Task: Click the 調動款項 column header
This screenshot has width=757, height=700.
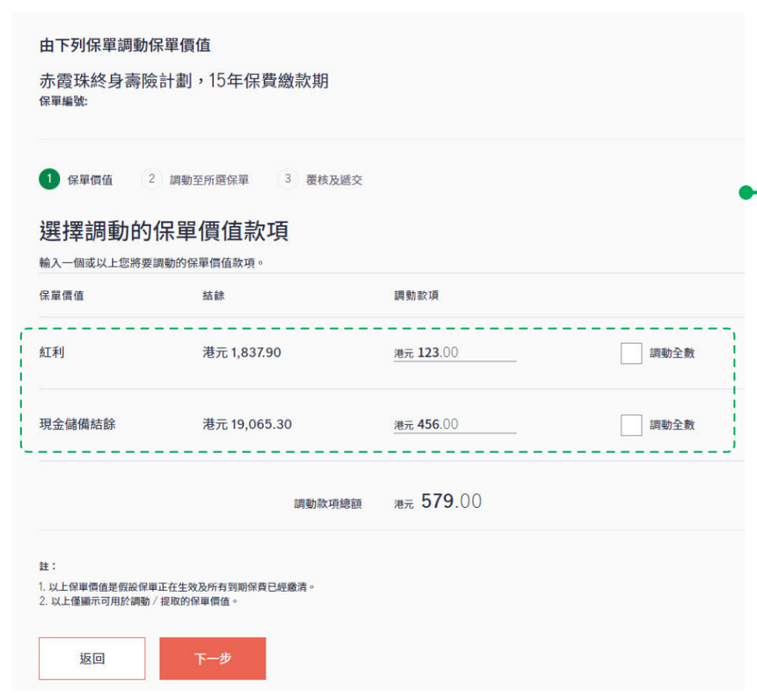Action: click(416, 295)
